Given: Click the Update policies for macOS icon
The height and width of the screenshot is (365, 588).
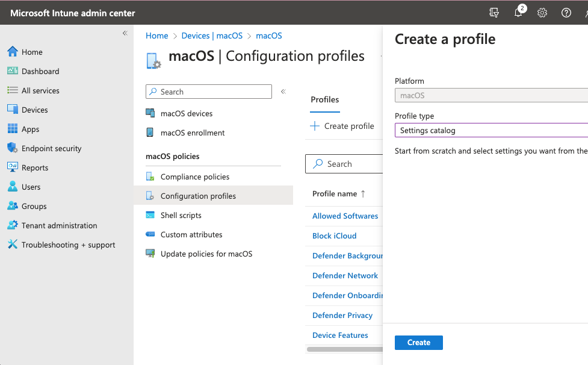Looking at the screenshot, I should tap(150, 254).
